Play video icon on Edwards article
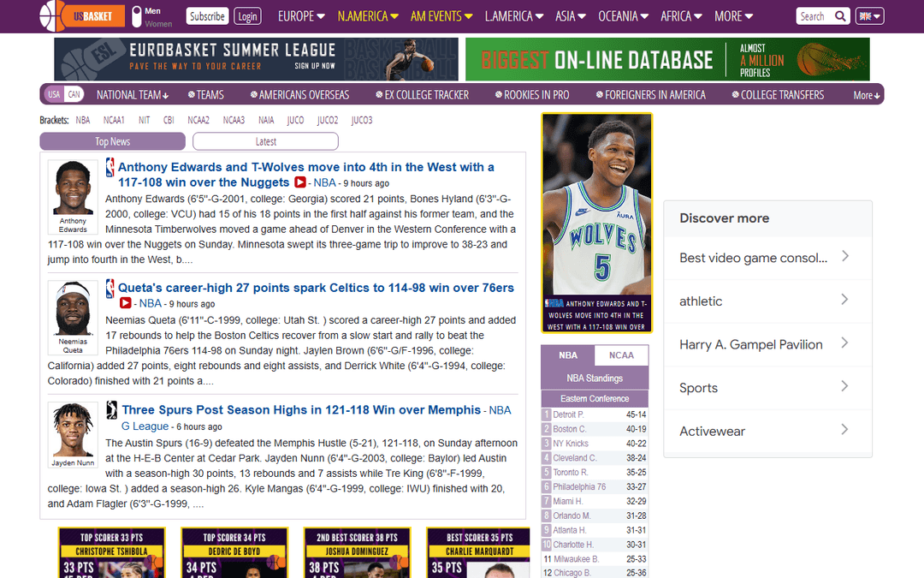The width and height of the screenshot is (924, 578). point(300,182)
